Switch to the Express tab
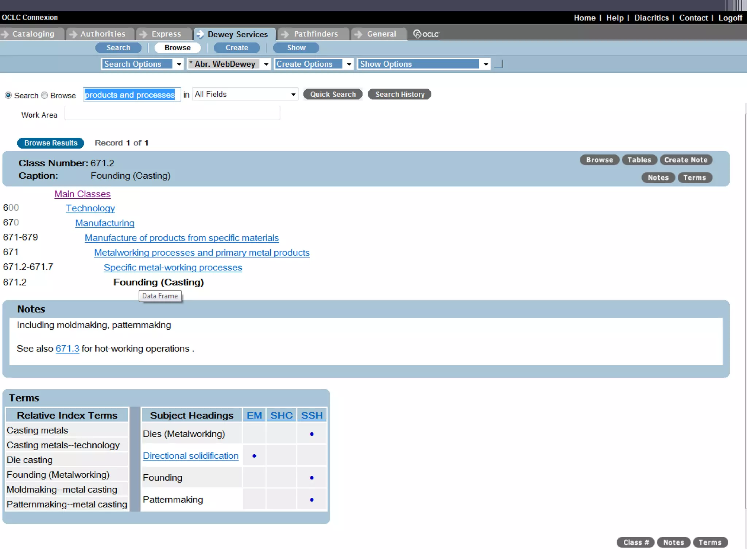This screenshot has height=560, width=747. [x=166, y=34]
